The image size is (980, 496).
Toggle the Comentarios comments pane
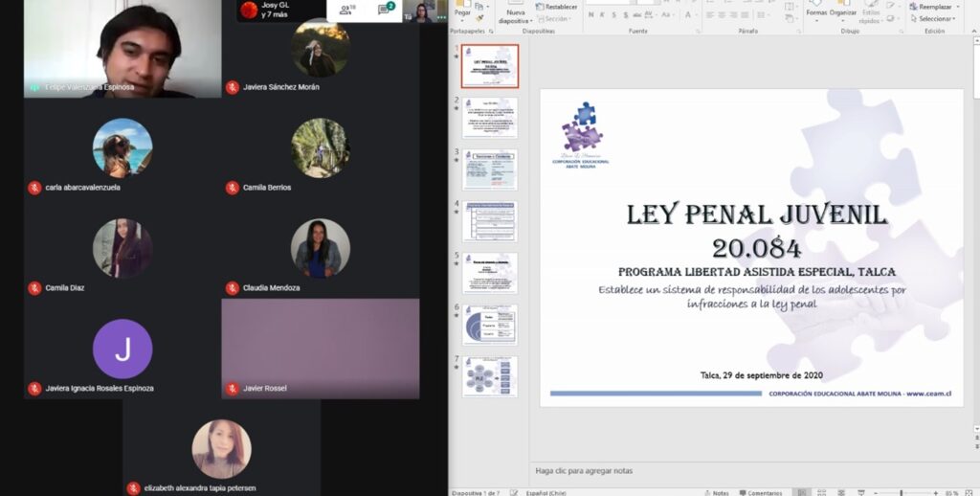[x=759, y=492]
